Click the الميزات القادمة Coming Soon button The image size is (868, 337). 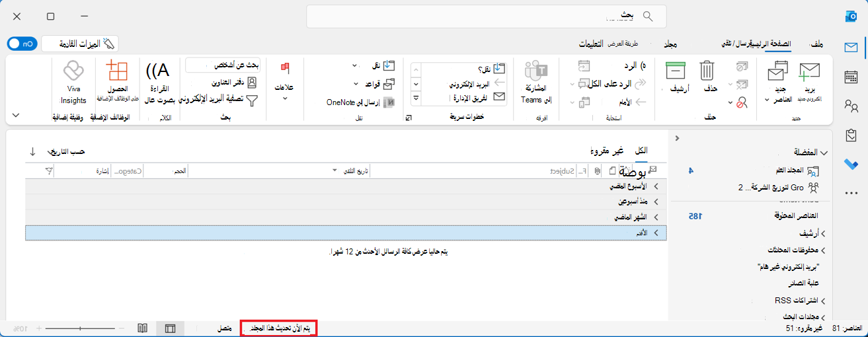coord(79,44)
